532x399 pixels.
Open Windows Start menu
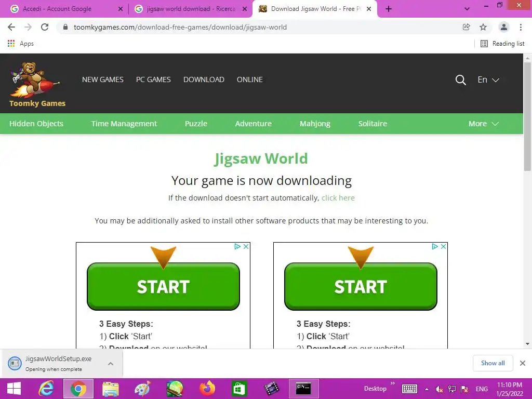[14, 389]
